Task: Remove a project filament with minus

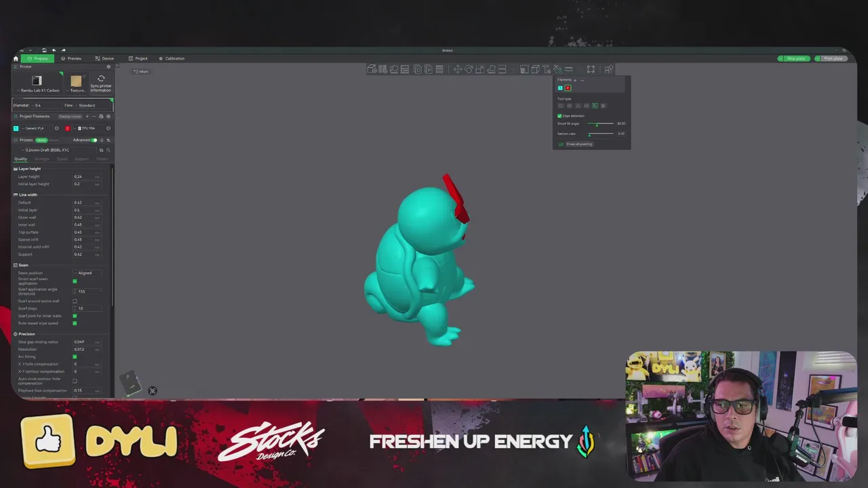Action: pos(94,117)
